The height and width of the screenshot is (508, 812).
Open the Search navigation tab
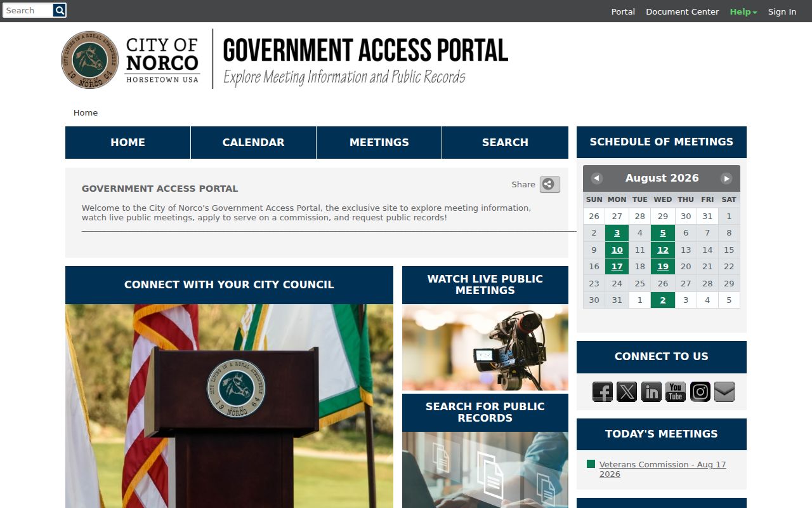pos(505,142)
